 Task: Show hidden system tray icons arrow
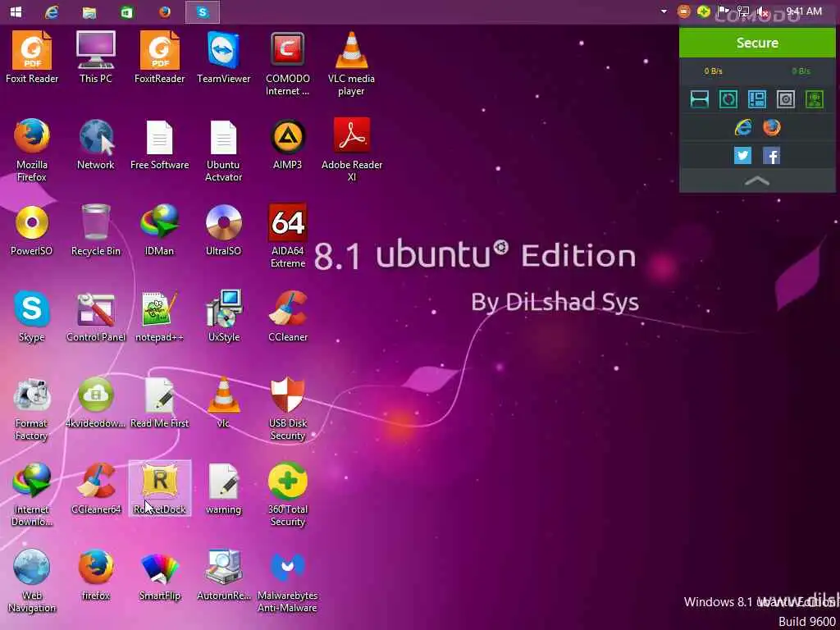pyautogui.click(x=664, y=11)
